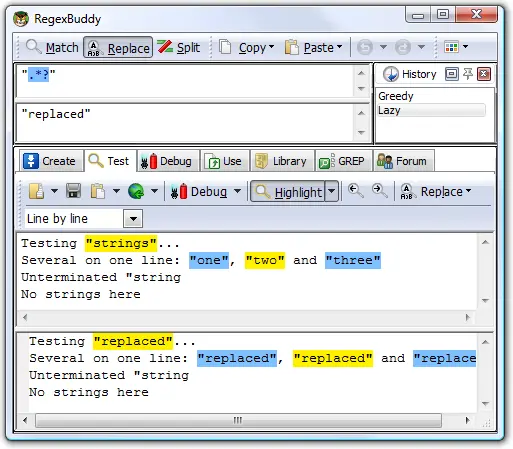
Task: Open the Use tab
Action: (x=225, y=161)
